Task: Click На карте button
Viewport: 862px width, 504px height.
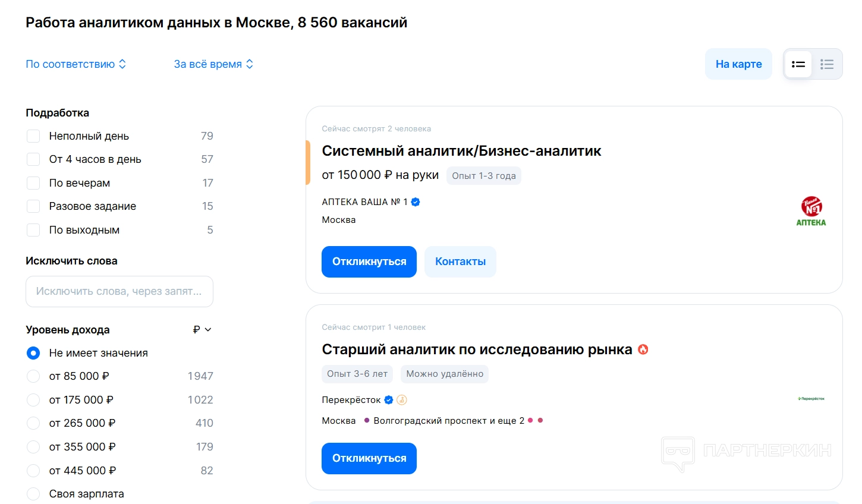Action: pos(738,64)
